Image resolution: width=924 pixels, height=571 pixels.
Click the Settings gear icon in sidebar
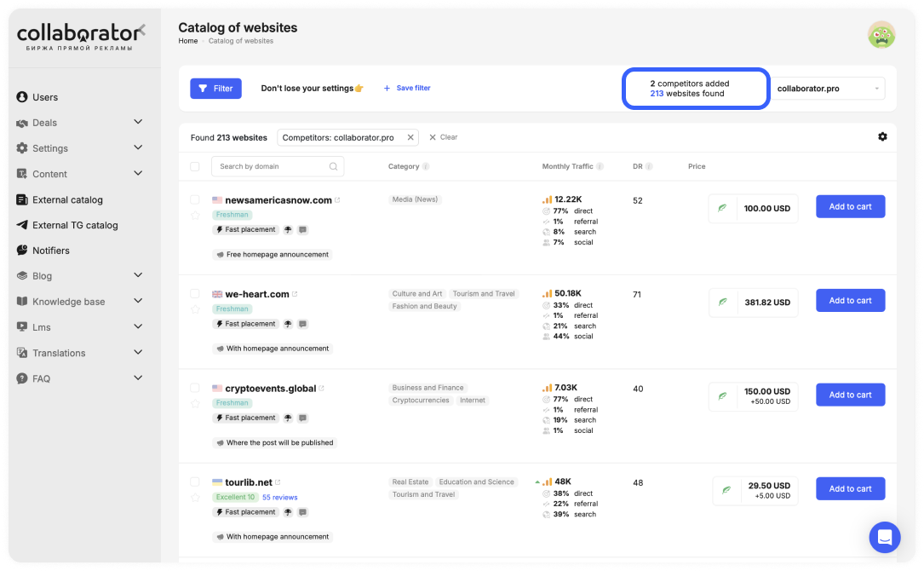tap(22, 148)
